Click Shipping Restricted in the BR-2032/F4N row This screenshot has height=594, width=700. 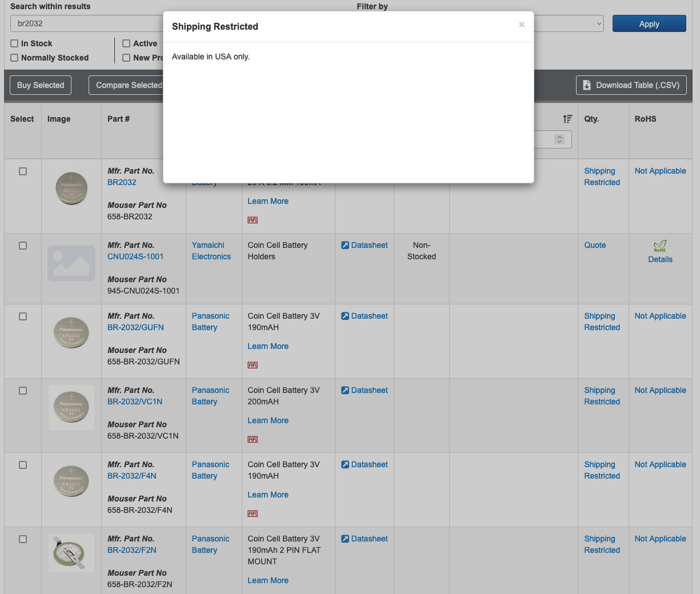(x=602, y=470)
